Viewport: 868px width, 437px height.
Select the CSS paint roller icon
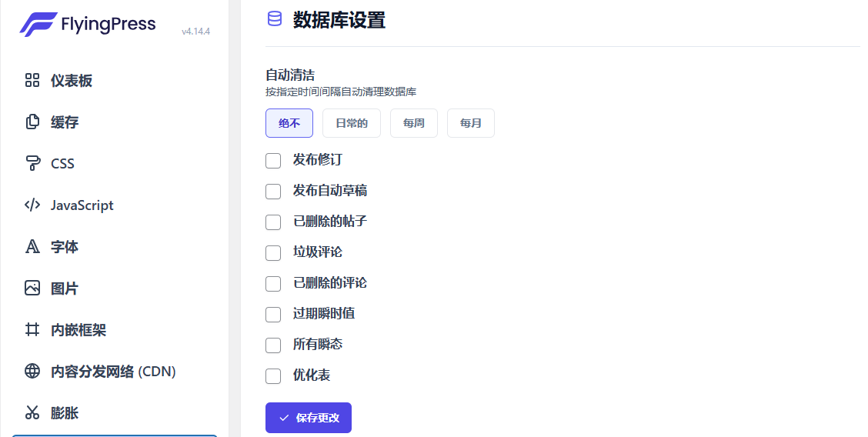click(x=32, y=164)
